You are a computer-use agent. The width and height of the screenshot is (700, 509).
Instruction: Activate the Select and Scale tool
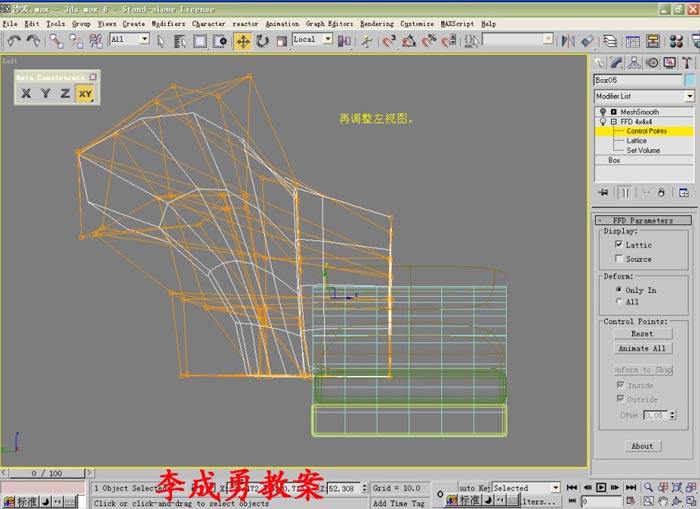pyautogui.click(x=281, y=42)
